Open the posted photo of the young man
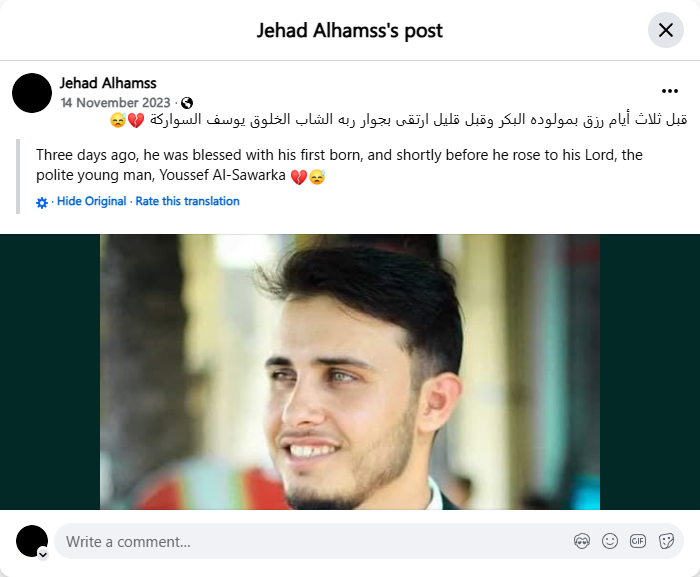 350,372
